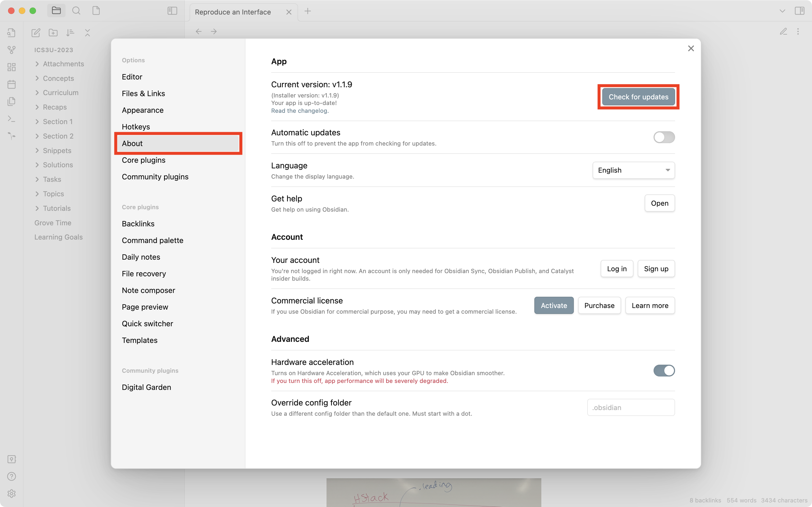Open the Language dropdown set to English
The height and width of the screenshot is (507, 812).
coord(633,170)
